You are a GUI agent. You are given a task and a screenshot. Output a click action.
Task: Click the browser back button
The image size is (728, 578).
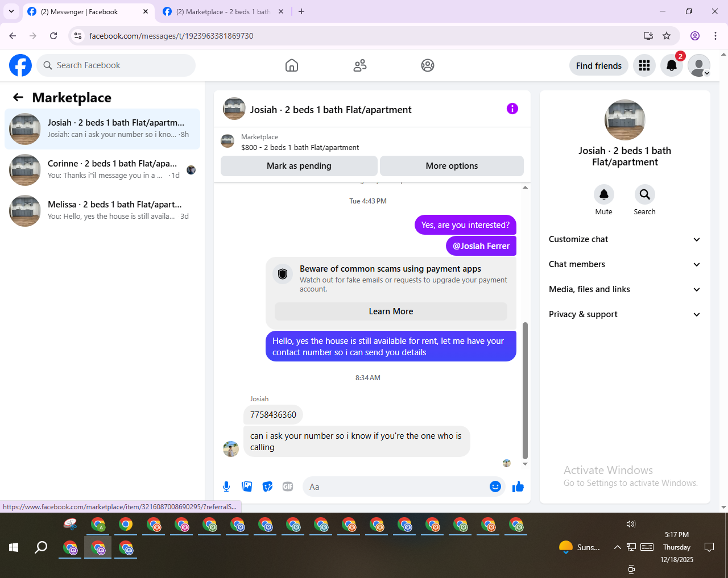click(13, 36)
